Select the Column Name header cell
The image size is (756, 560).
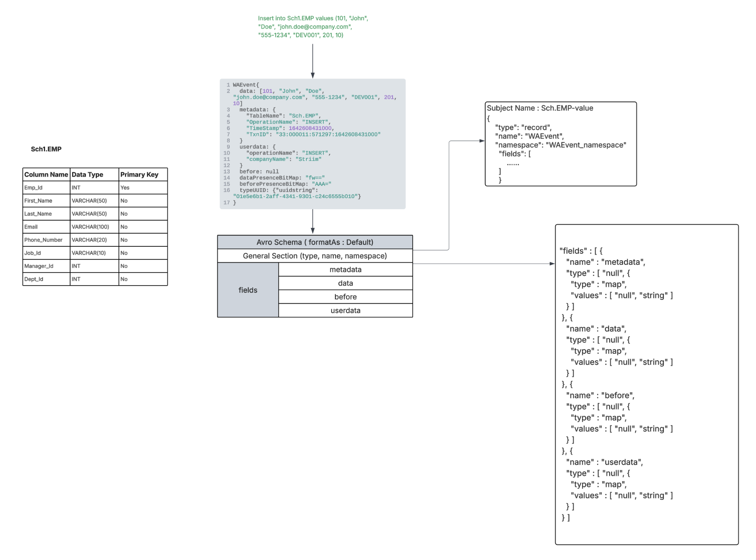(x=46, y=174)
